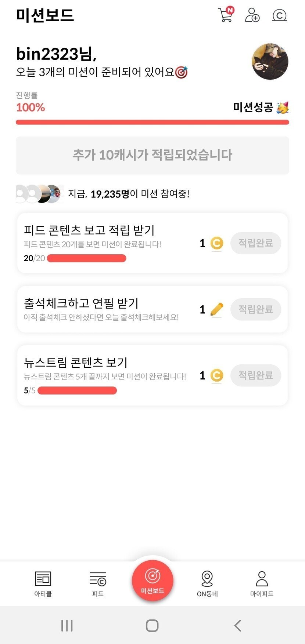Switch to the 피드 tab
This screenshot has height=644, width=305.
tap(98, 583)
